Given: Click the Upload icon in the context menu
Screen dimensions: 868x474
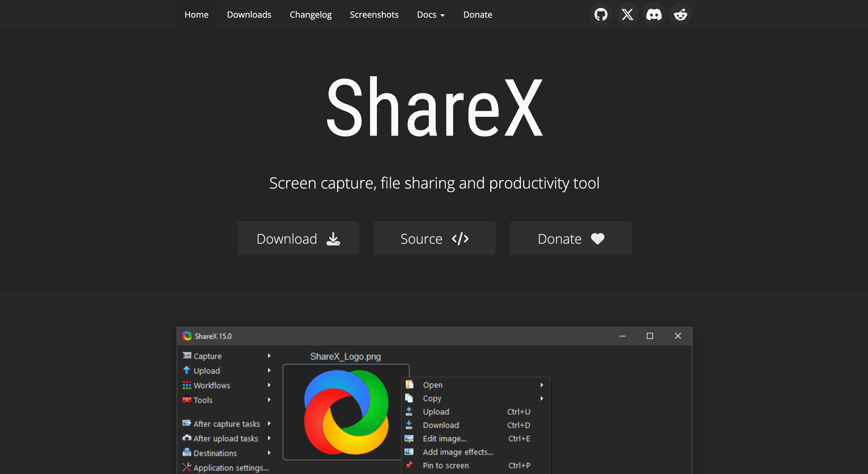Looking at the screenshot, I should [x=409, y=411].
